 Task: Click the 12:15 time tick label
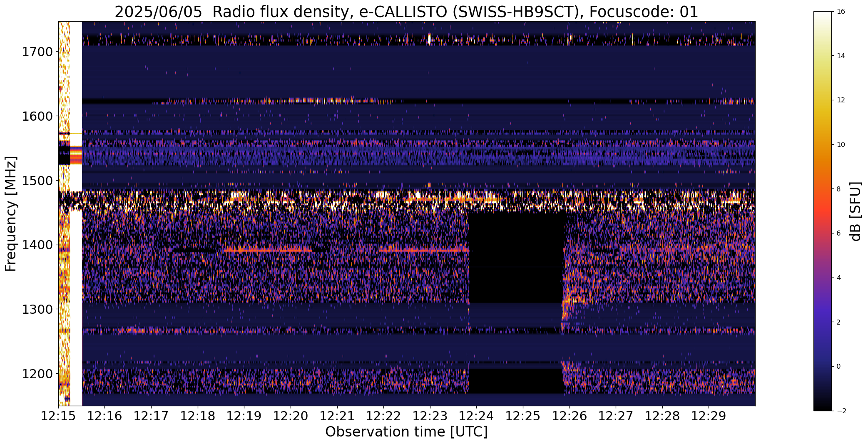[58, 416]
